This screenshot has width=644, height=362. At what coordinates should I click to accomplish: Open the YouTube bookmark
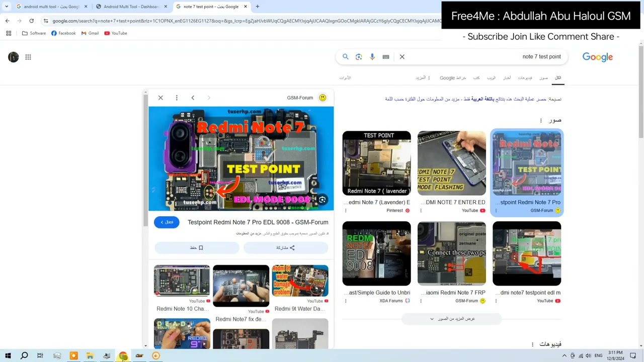click(x=116, y=33)
